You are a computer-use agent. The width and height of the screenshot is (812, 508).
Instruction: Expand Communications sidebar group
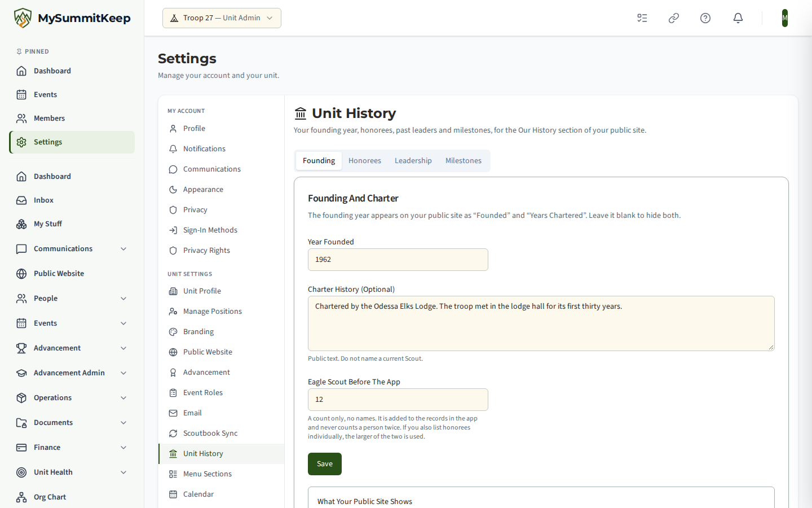[72, 249]
